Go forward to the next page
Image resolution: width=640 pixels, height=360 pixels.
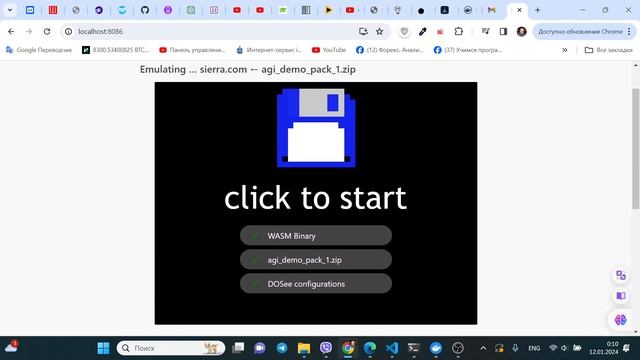pos(29,31)
